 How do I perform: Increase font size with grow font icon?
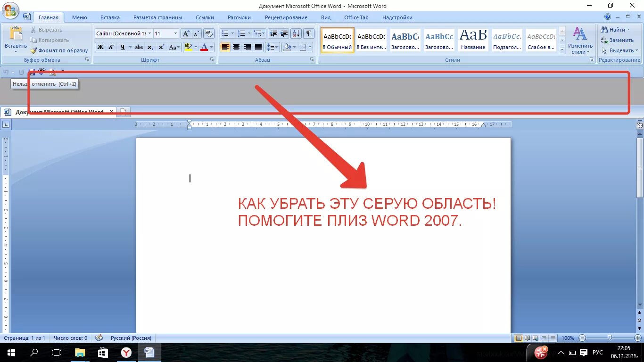[186, 33]
